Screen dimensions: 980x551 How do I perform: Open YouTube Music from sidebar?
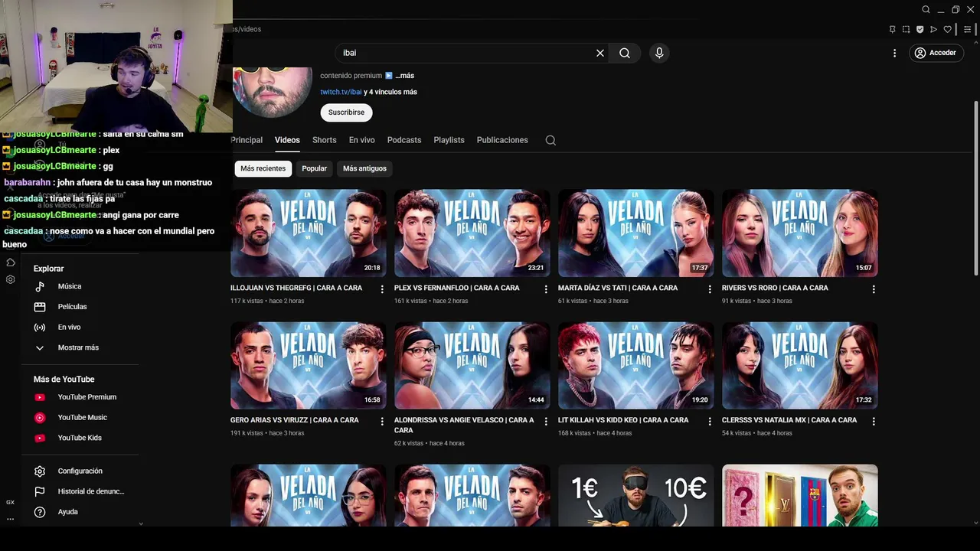click(80, 417)
